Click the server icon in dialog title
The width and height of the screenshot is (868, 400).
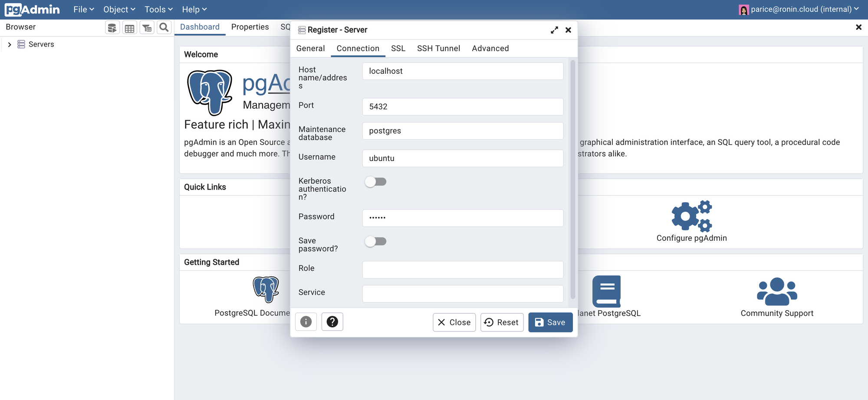pos(302,30)
